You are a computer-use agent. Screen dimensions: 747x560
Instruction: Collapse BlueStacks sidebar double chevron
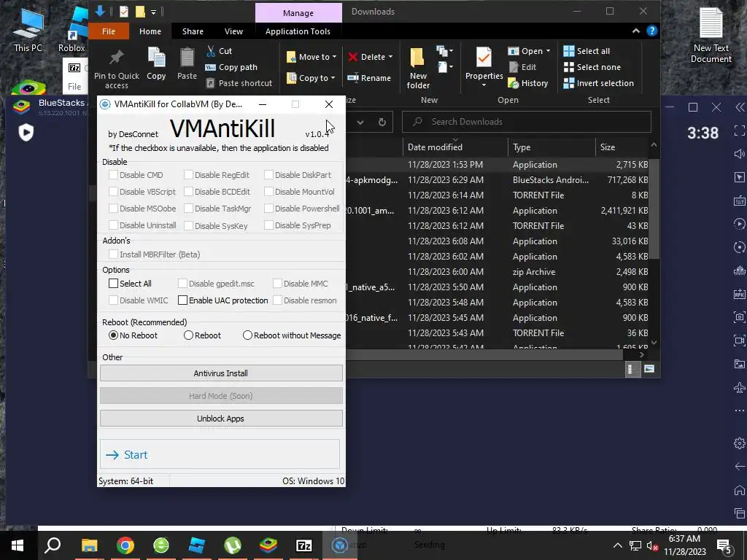(740, 107)
